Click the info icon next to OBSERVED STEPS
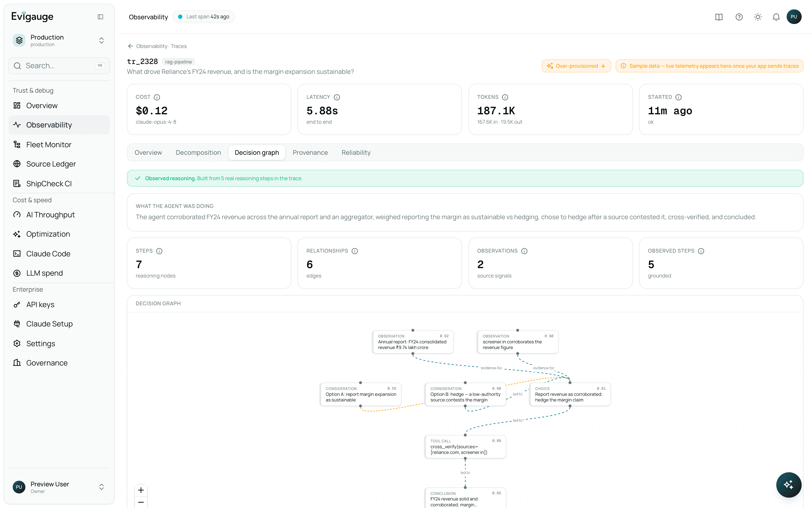The height and width of the screenshot is (508, 812). (701, 251)
